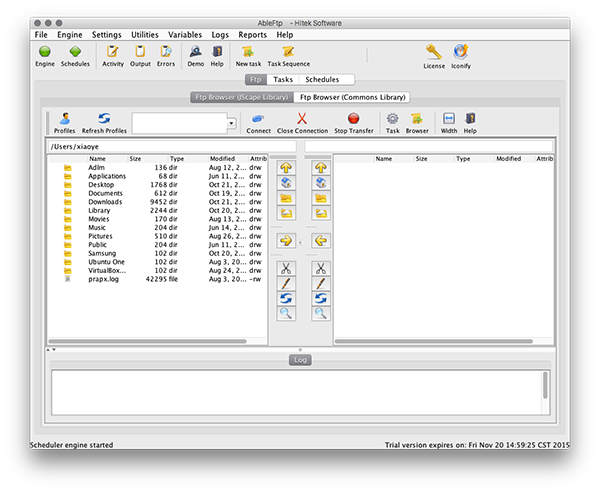This screenshot has height=492, width=600.
Task: Open Schedules from the main toolbar icon
Action: point(75,52)
